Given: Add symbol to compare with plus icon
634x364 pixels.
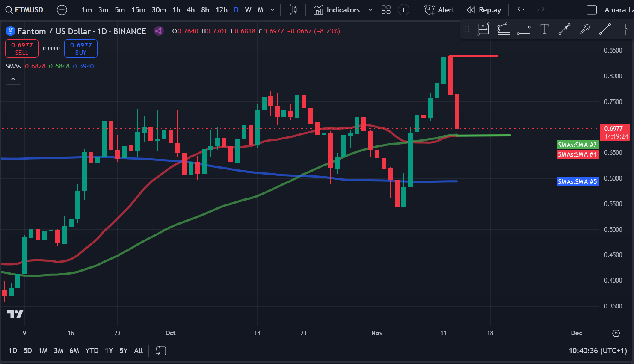Looking at the screenshot, I should [62, 9].
